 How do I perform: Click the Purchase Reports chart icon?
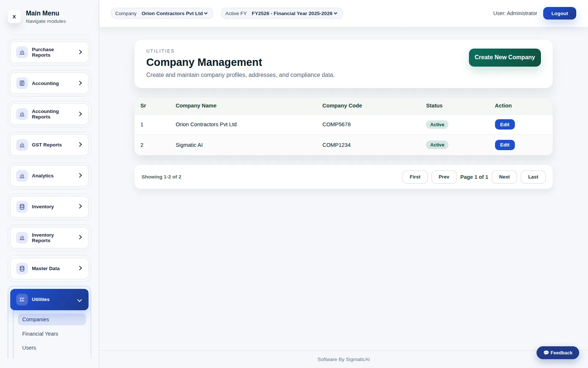click(x=22, y=52)
